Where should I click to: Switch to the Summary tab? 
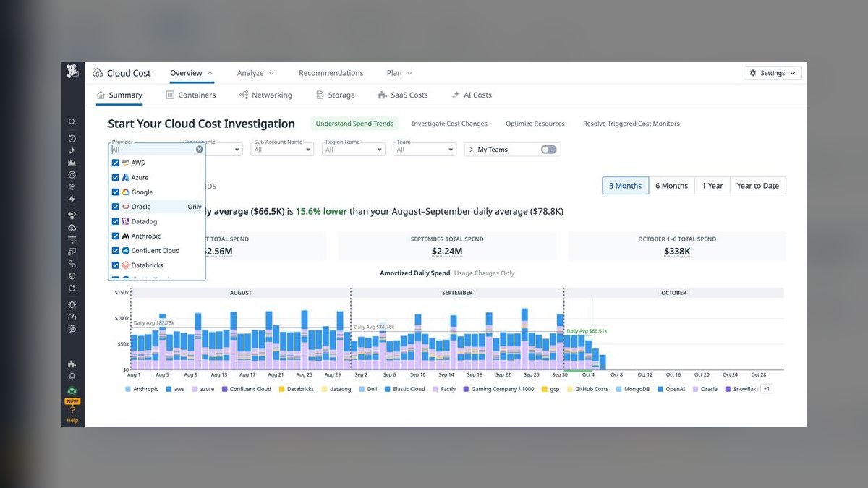tap(119, 95)
